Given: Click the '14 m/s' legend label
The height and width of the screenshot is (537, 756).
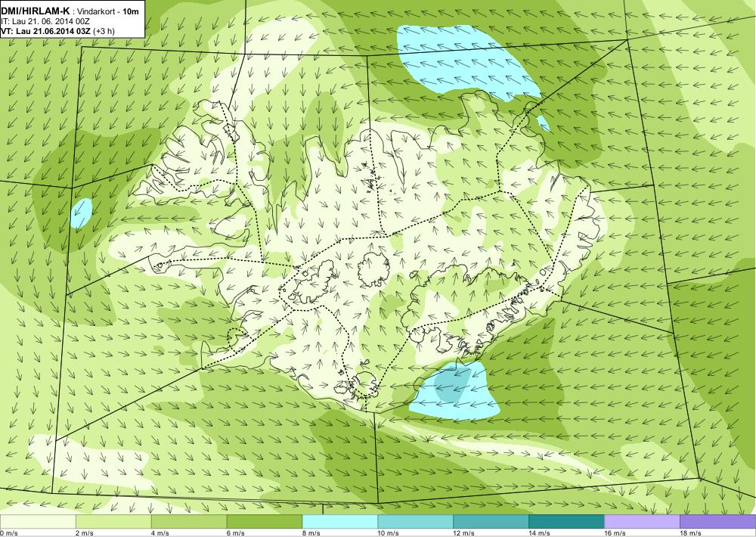Looking at the screenshot, I should click(x=539, y=533).
